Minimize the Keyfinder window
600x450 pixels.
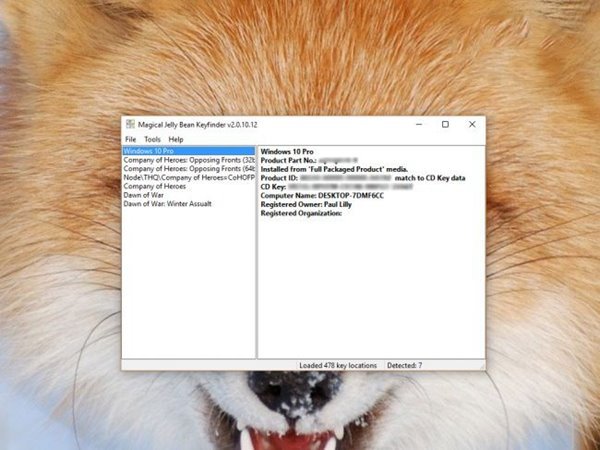click(x=419, y=124)
